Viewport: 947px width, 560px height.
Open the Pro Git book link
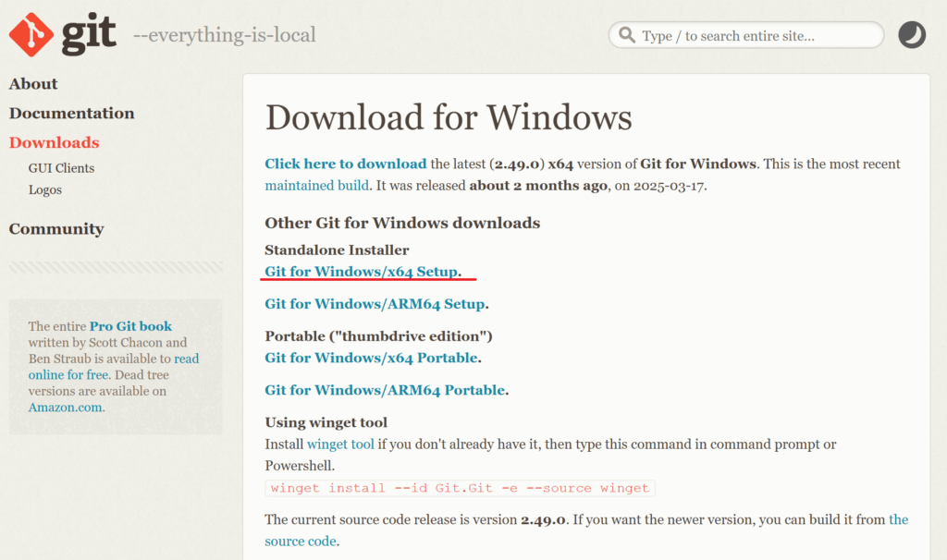(x=130, y=326)
